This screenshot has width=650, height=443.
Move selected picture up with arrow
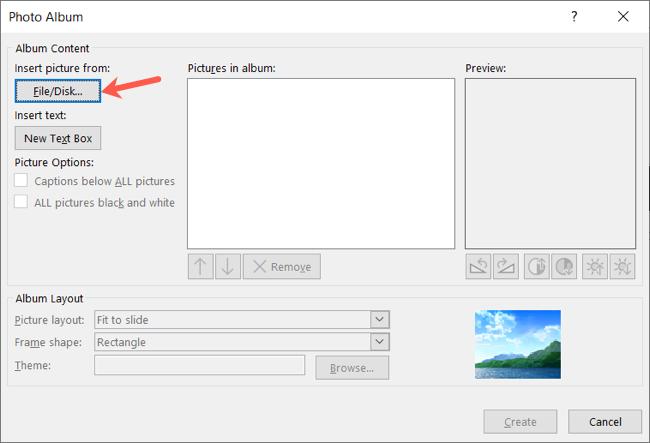[x=201, y=266]
